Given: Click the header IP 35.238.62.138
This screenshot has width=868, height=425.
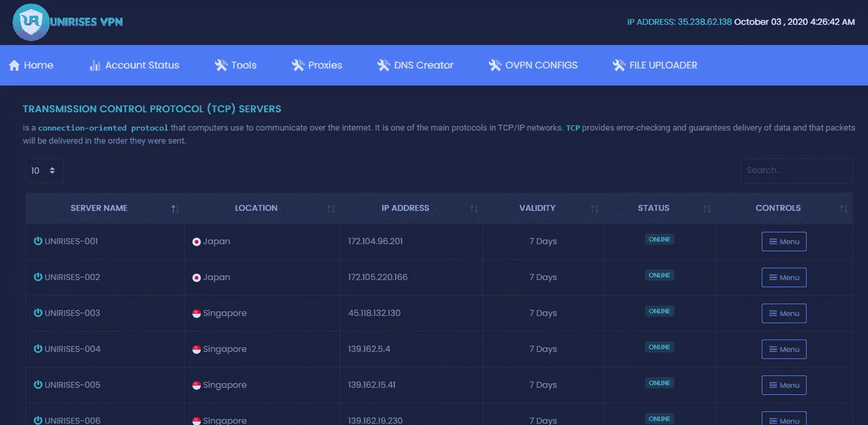Looking at the screenshot, I should pos(704,22).
